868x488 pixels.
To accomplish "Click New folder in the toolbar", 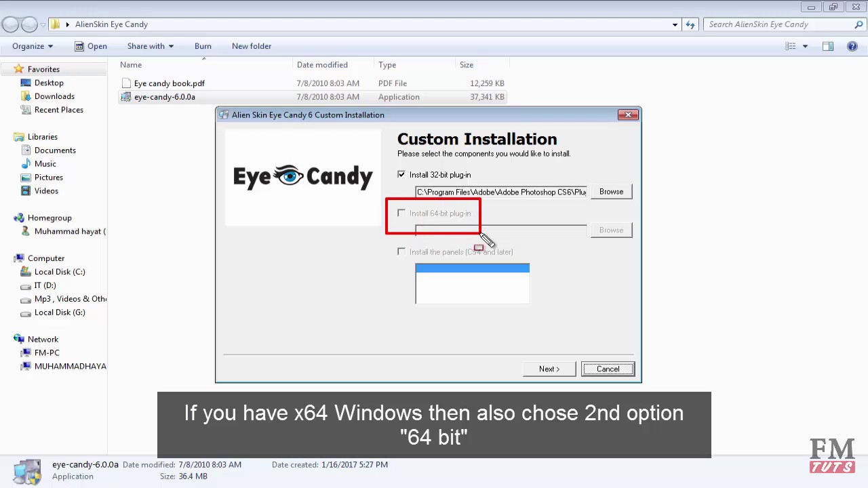I will tap(252, 46).
